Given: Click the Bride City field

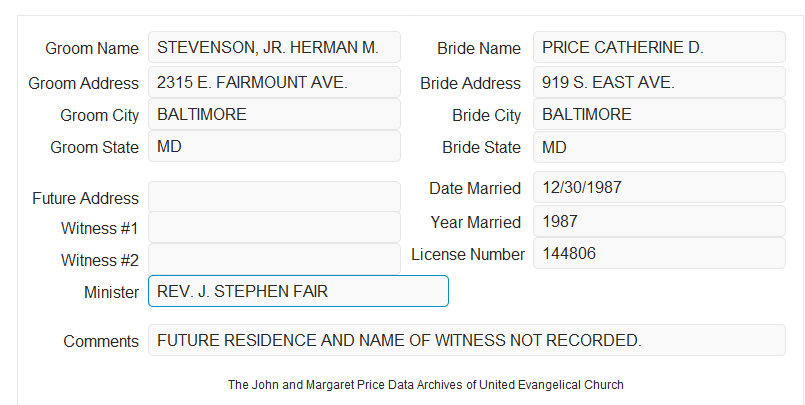Looking at the screenshot, I should [659, 114].
